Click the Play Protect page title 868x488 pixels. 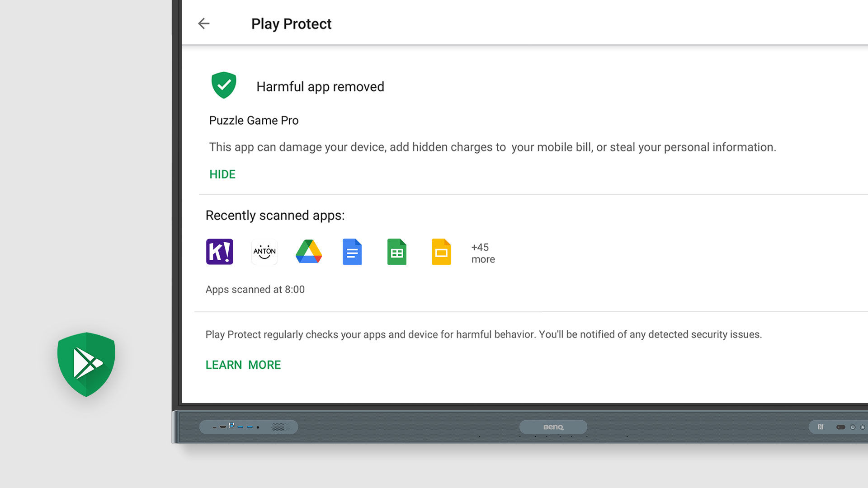tap(291, 24)
